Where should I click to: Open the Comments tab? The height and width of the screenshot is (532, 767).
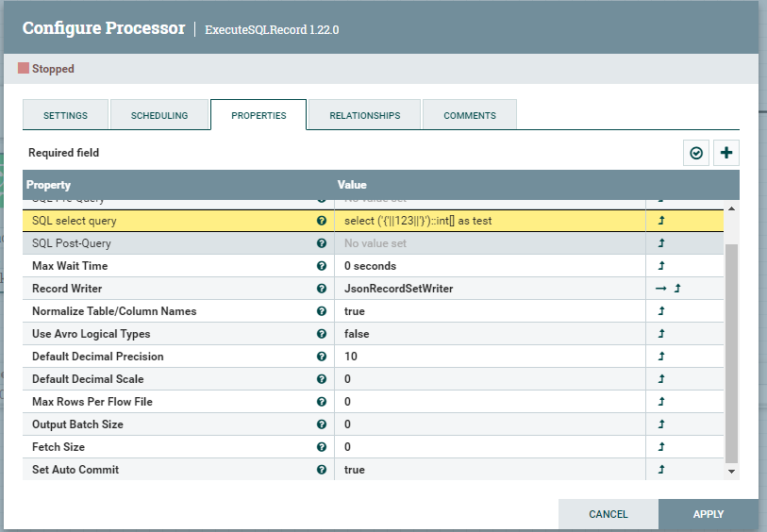(x=470, y=115)
